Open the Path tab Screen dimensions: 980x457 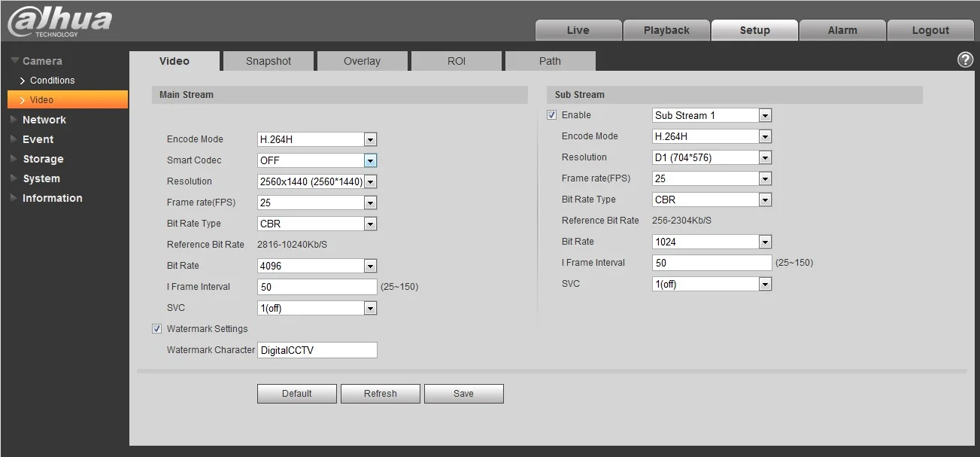point(550,61)
